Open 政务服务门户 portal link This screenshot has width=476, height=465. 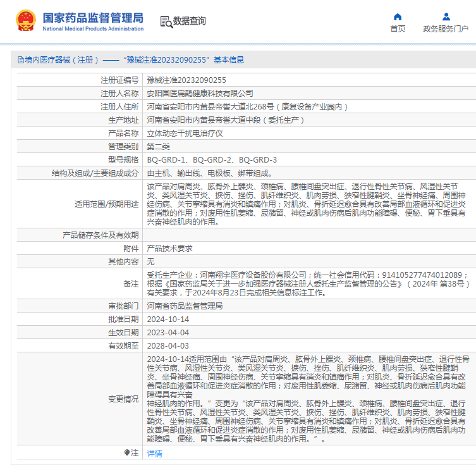click(446, 29)
